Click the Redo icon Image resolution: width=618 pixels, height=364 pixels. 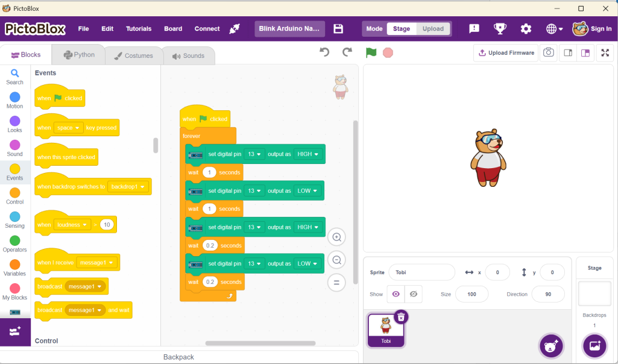pyautogui.click(x=348, y=52)
